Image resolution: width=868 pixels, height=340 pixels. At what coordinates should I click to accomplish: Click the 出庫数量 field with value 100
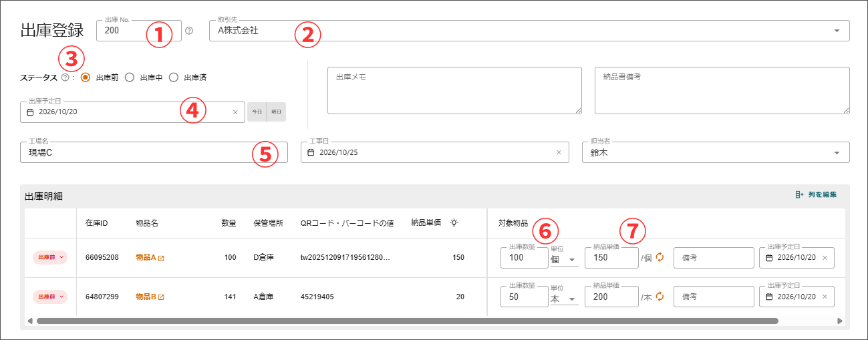(x=525, y=258)
